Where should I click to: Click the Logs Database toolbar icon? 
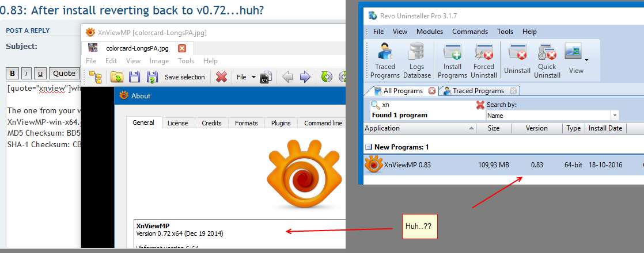[417, 61]
